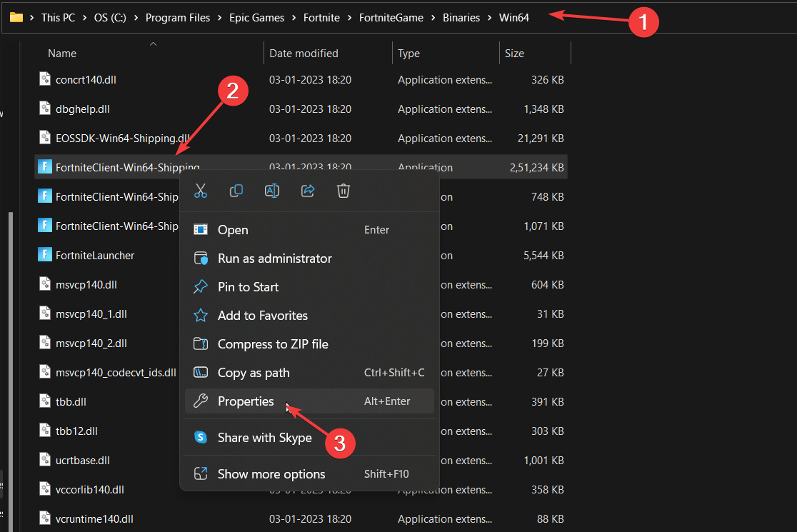
Task: Go to This PC in the breadcrumb
Action: [58, 18]
